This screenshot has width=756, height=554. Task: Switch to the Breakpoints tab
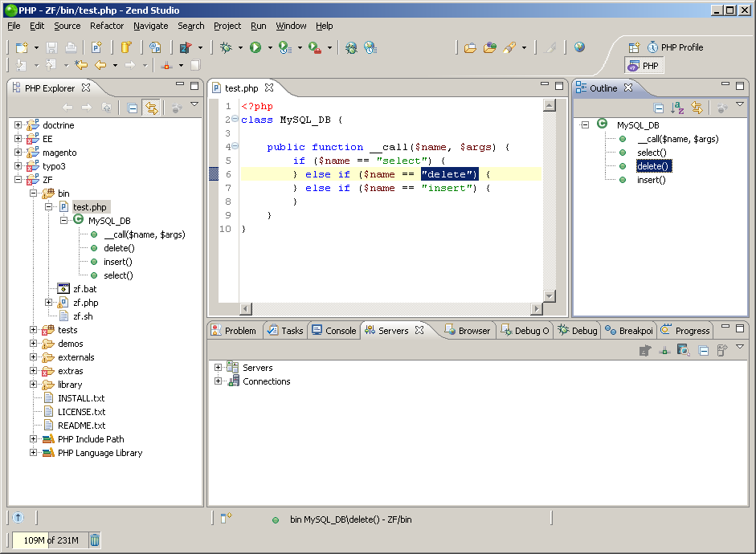629,331
